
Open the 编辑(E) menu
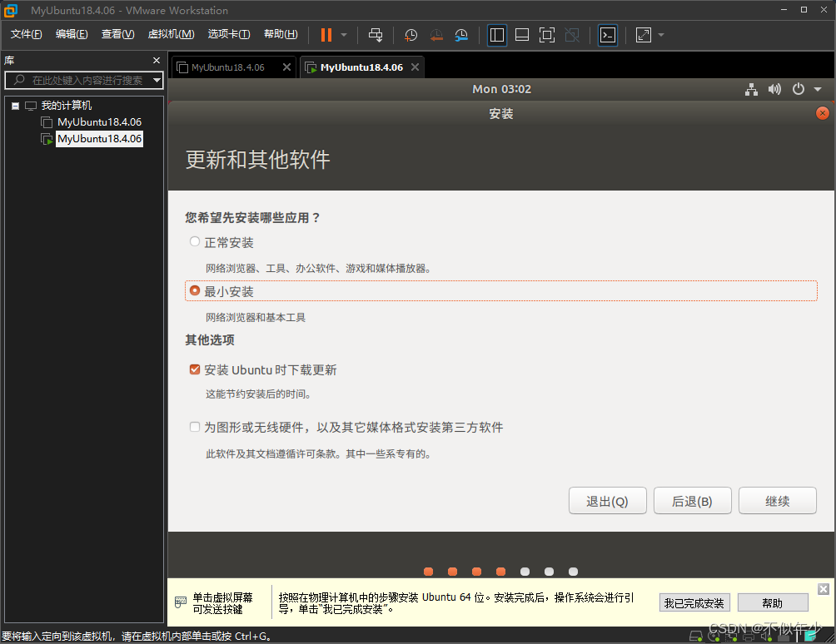coord(72,34)
